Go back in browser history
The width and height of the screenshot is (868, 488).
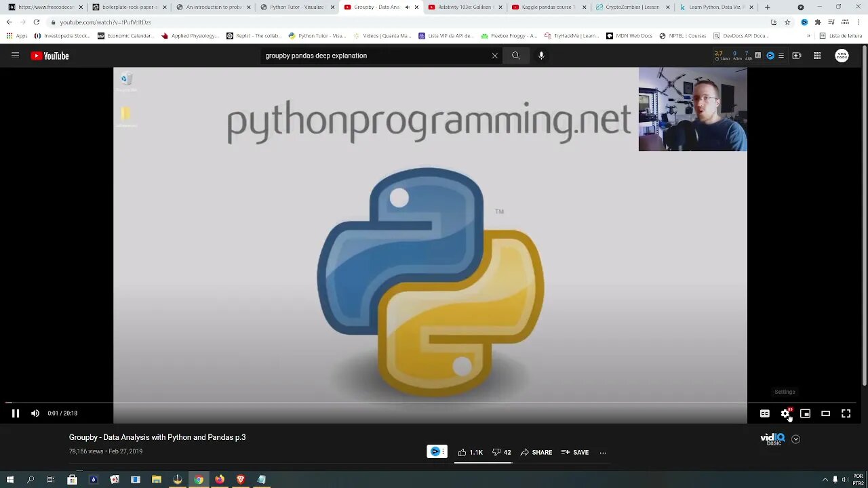(9, 22)
